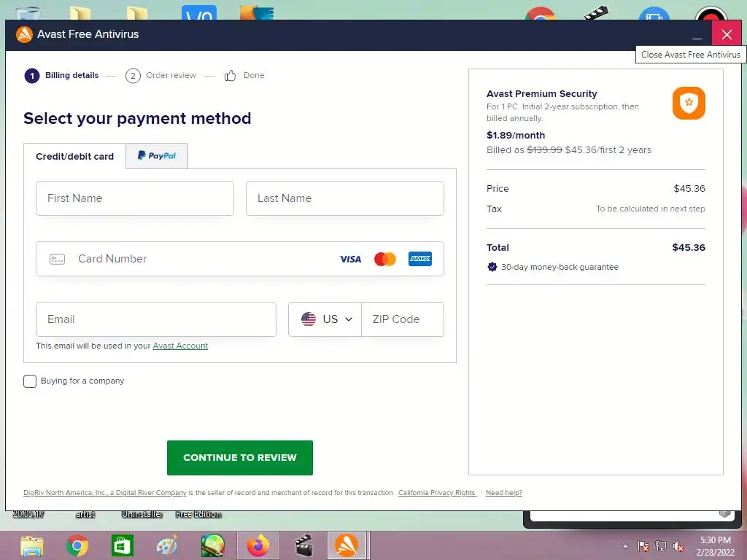Focus the ZIP Code field

[x=403, y=319]
